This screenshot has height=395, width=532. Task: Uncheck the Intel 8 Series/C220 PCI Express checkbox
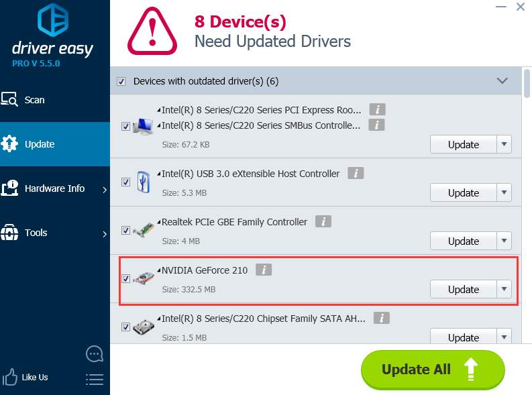(x=125, y=126)
